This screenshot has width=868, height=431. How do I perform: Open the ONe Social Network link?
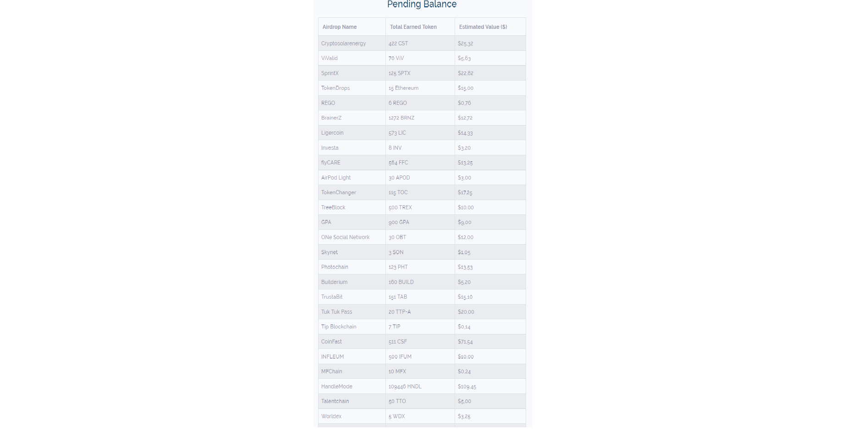tap(345, 237)
